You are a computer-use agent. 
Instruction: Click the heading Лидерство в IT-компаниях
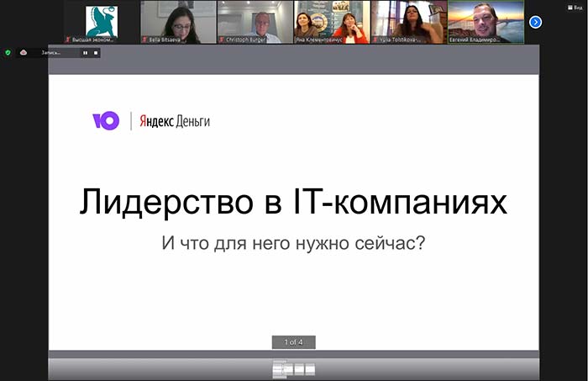pyautogui.click(x=294, y=203)
